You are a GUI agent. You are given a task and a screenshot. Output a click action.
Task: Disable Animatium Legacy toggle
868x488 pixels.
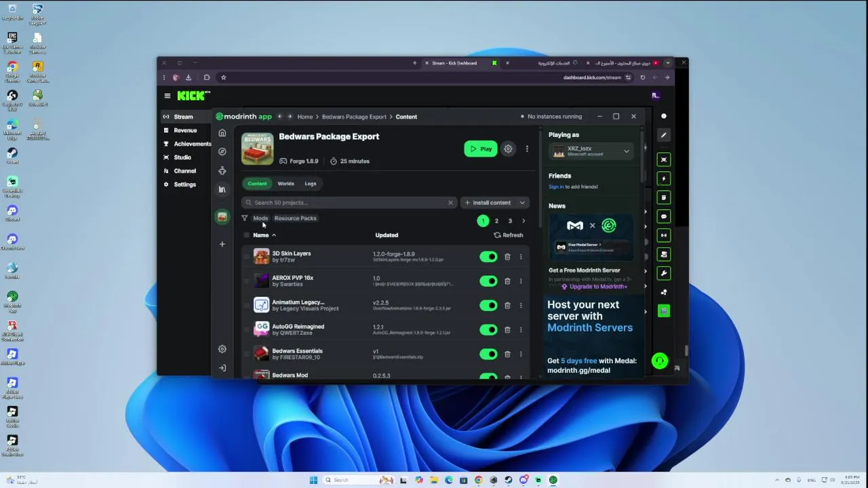[x=488, y=306]
